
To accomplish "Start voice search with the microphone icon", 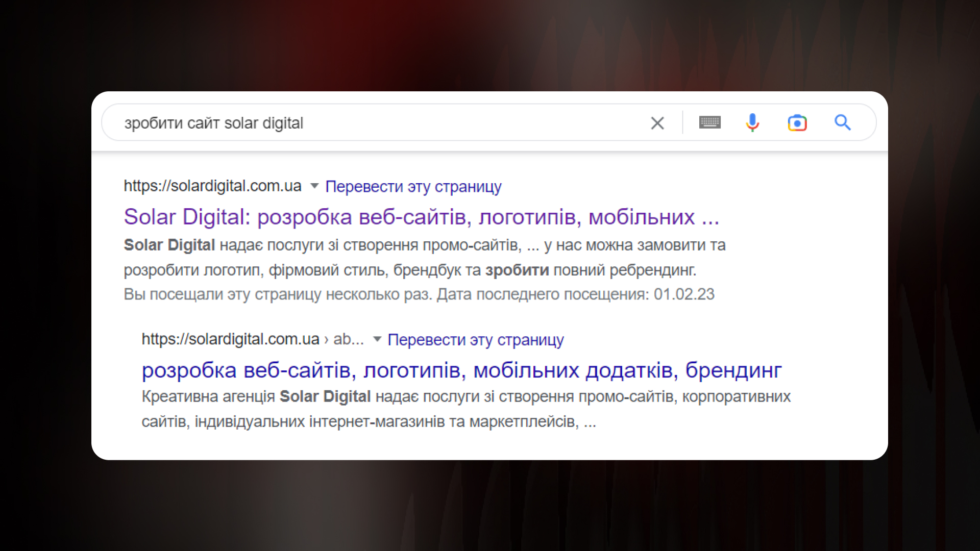I will [x=752, y=123].
